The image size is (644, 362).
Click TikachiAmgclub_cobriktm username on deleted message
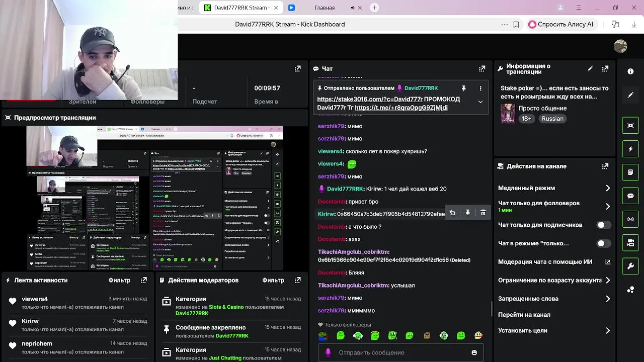[353, 252]
